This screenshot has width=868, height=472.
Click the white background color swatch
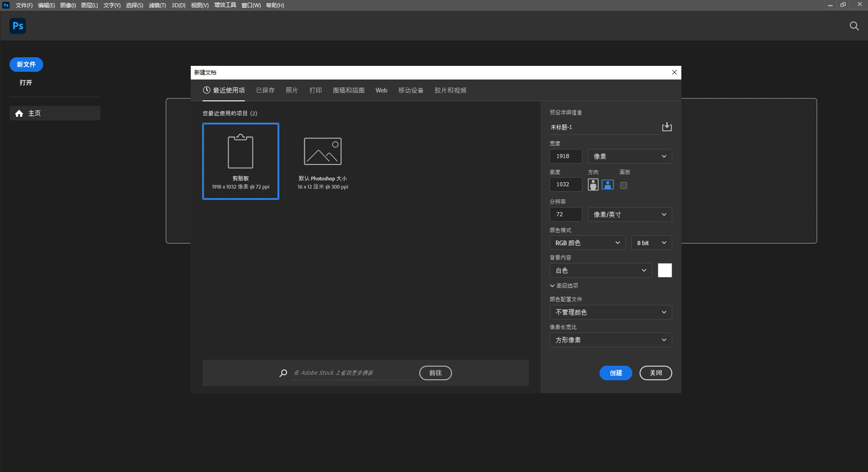[x=664, y=270]
